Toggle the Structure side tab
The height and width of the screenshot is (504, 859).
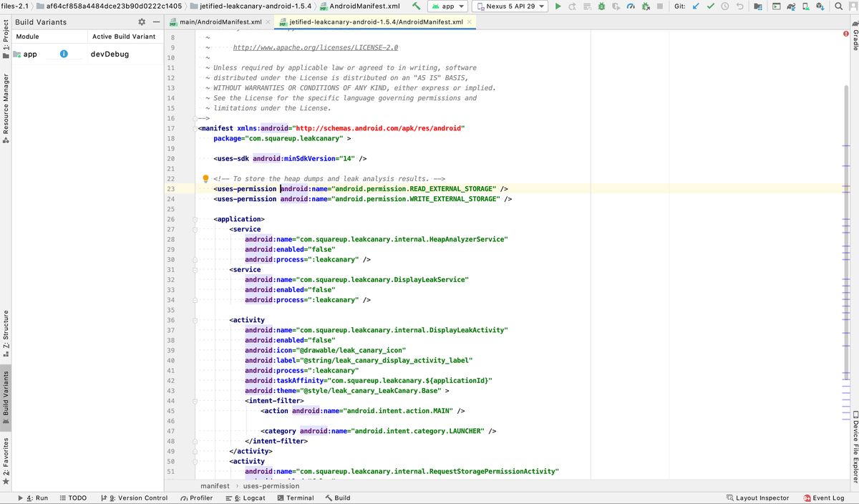click(x=6, y=335)
